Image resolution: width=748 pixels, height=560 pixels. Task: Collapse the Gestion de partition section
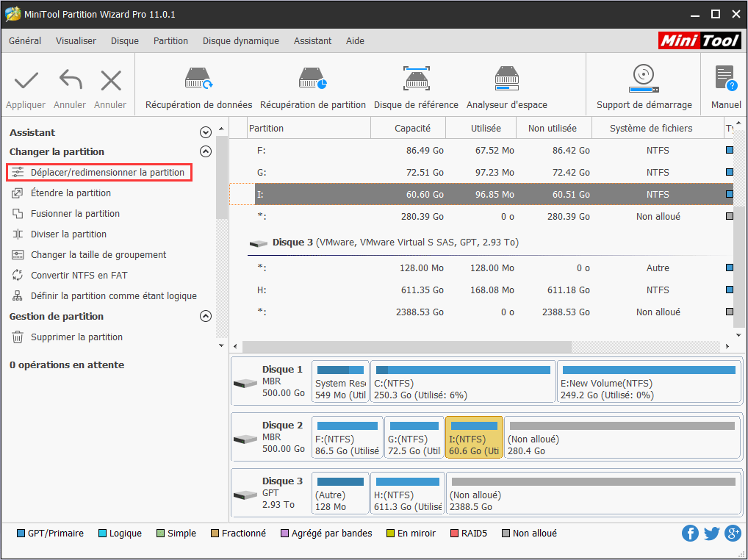pyautogui.click(x=206, y=316)
